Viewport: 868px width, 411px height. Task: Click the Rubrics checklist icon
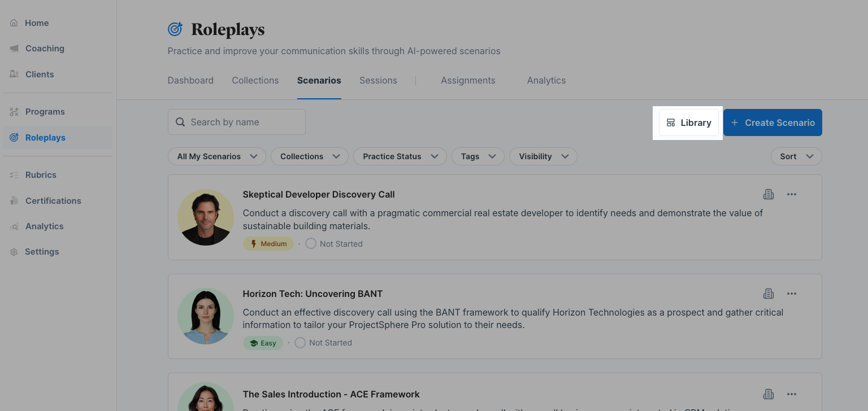pos(14,175)
